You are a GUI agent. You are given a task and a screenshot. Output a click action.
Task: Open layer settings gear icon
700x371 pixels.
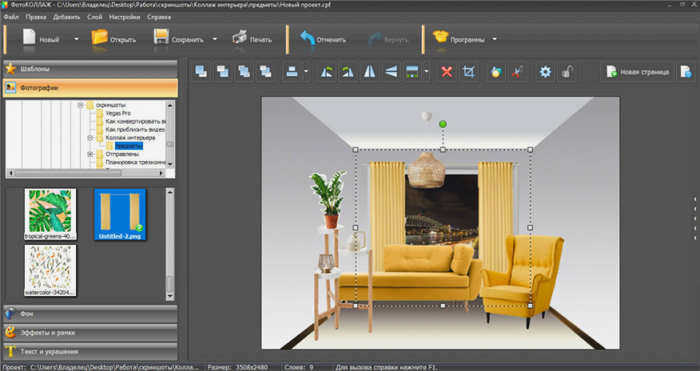tap(545, 71)
